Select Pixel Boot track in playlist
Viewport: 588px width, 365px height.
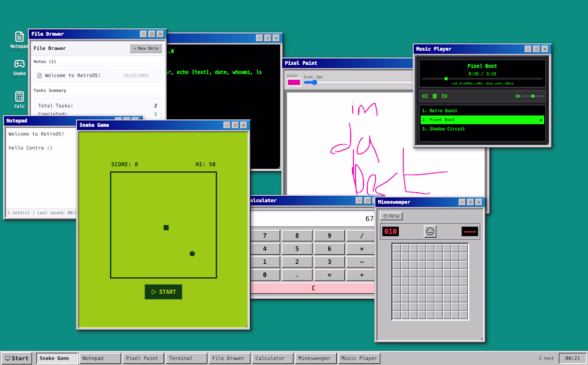pyautogui.click(x=482, y=120)
